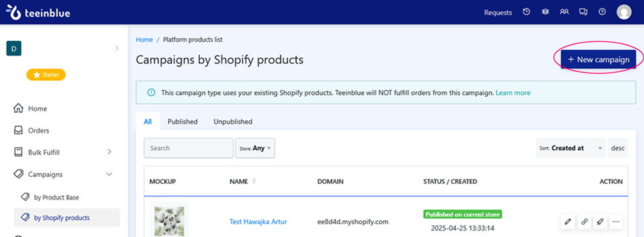Viewport: 644px width, 237px height.
Task: Click the Starter plan badge
Action: [x=46, y=75]
